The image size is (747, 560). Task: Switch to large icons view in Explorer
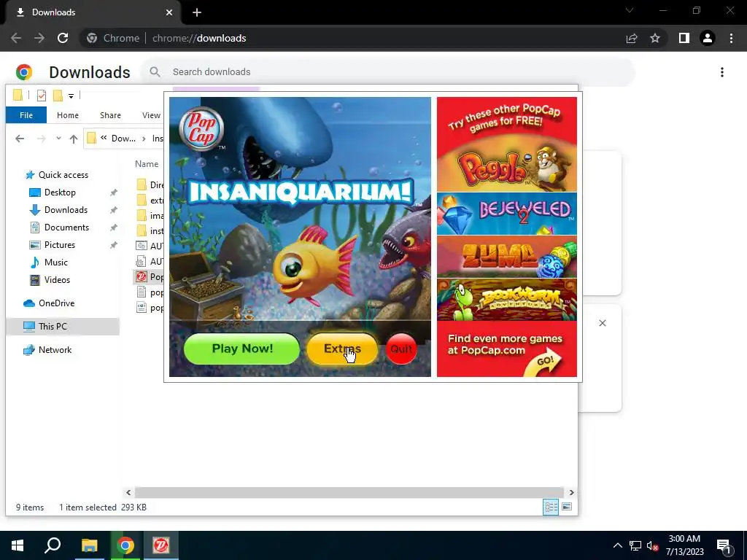566,507
